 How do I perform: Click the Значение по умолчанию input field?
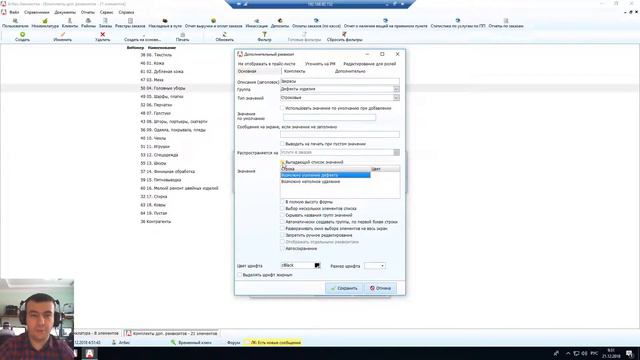[329, 117]
